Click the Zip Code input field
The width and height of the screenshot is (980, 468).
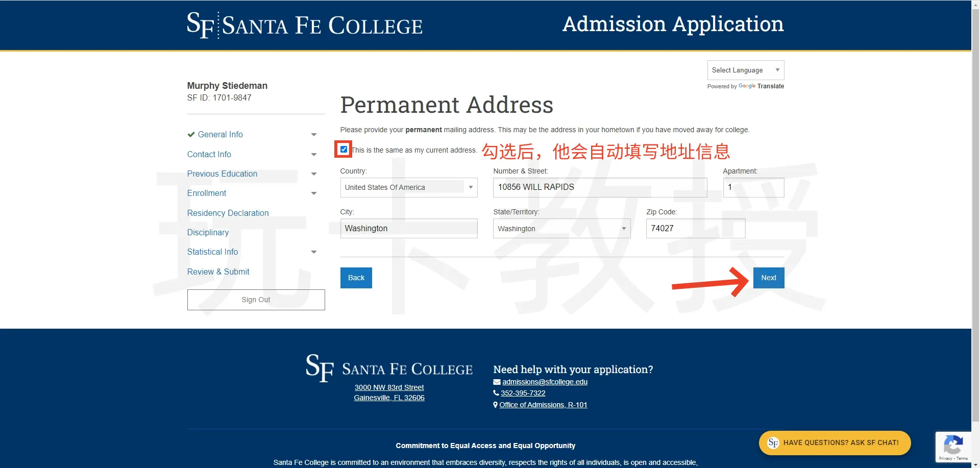(695, 229)
